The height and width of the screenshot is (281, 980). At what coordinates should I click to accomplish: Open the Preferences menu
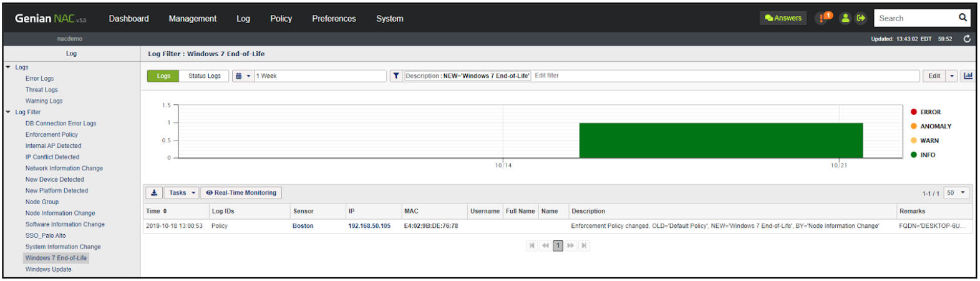pos(334,19)
